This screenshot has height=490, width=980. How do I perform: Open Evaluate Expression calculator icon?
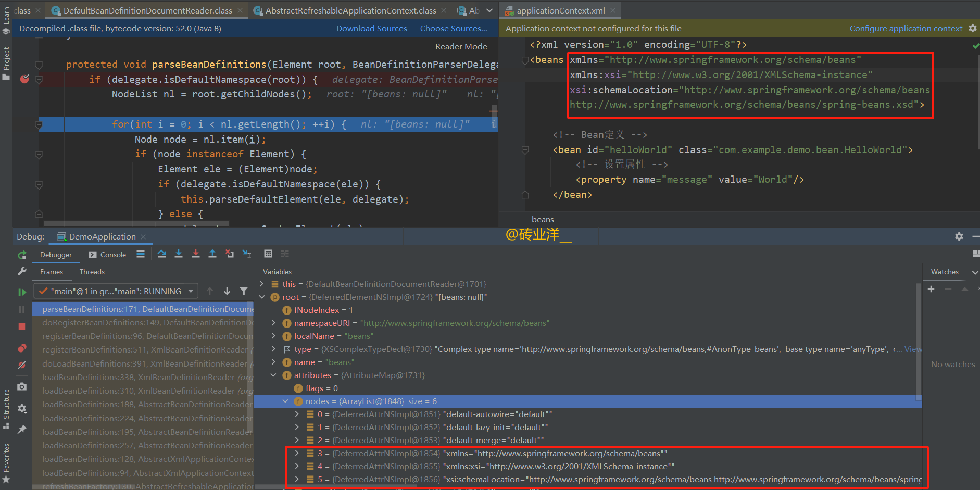(268, 254)
